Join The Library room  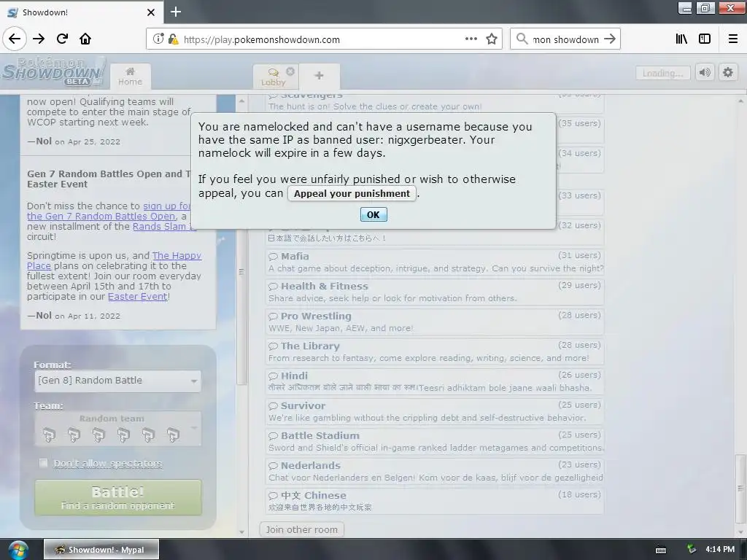(x=435, y=352)
